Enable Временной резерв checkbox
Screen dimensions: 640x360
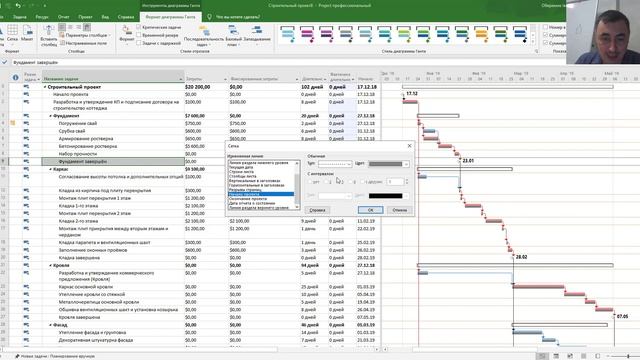click(x=139, y=35)
